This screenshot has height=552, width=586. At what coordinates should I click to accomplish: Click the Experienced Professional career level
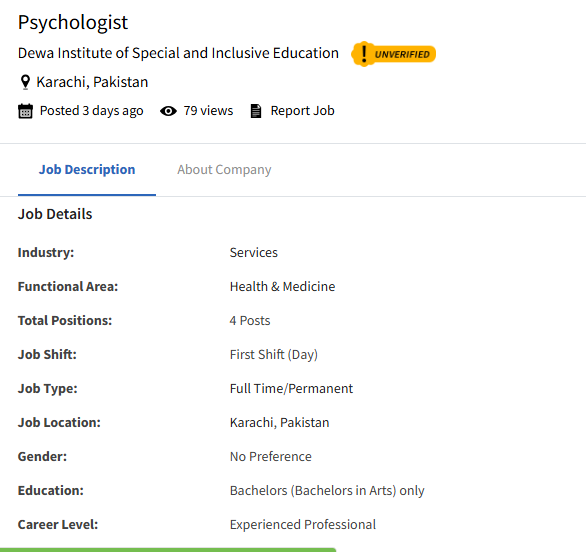pos(303,525)
